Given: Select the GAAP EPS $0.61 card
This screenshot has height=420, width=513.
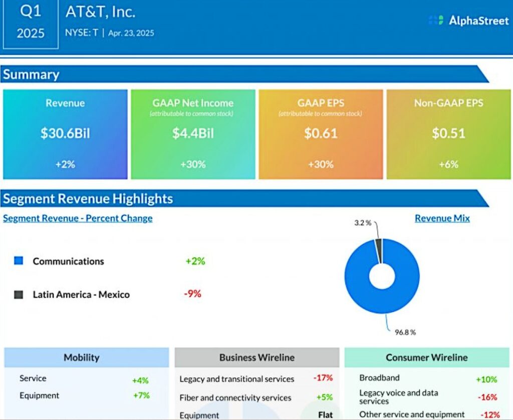Looking at the screenshot, I should pyautogui.click(x=321, y=134).
